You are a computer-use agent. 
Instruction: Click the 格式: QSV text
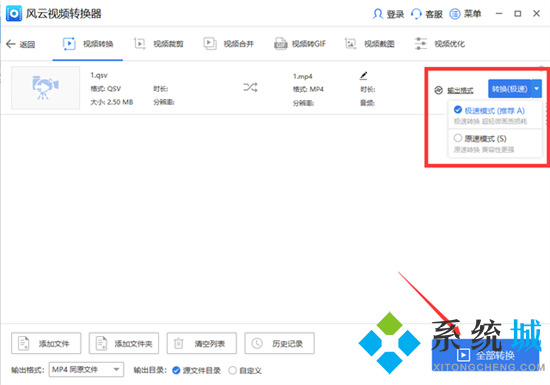tap(106, 89)
